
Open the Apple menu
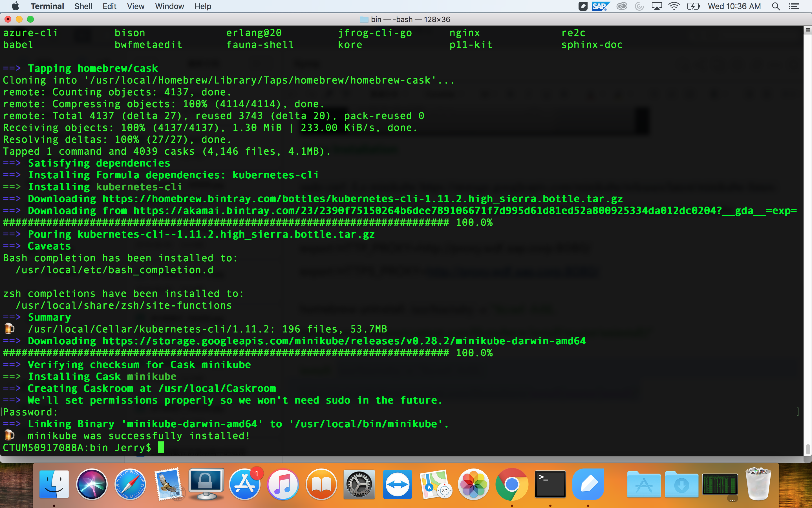(16, 6)
